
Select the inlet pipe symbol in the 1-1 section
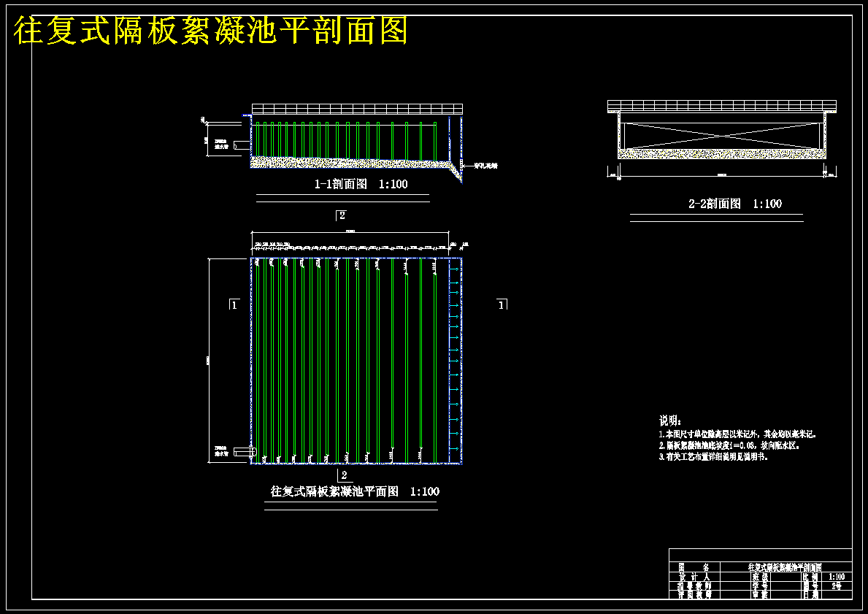(x=242, y=145)
